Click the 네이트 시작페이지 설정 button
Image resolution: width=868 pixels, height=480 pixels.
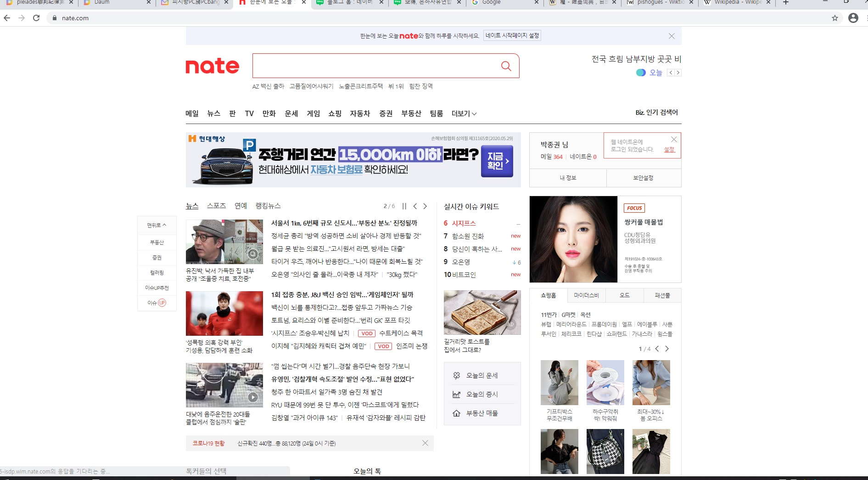pos(512,35)
